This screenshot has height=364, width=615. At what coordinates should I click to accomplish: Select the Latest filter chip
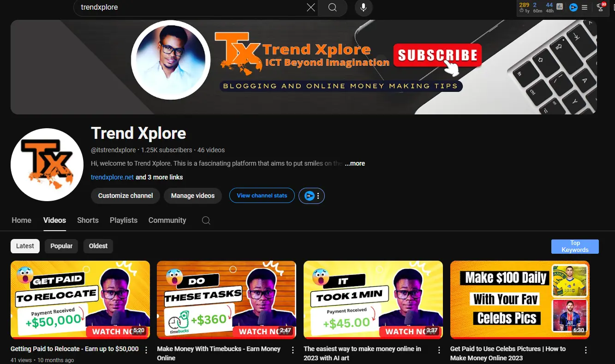pyautogui.click(x=25, y=246)
